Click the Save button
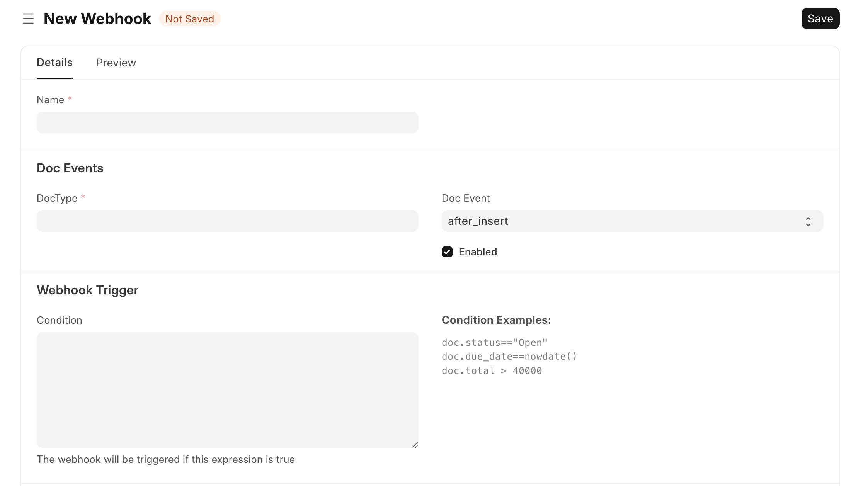The height and width of the screenshot is (486, 868). 820,19
